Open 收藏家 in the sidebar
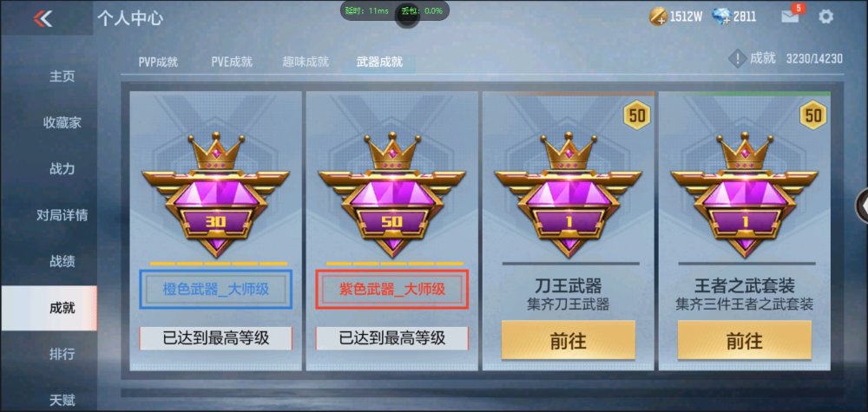The width and height of the screenshot is (868, 412). pos(62,123)
